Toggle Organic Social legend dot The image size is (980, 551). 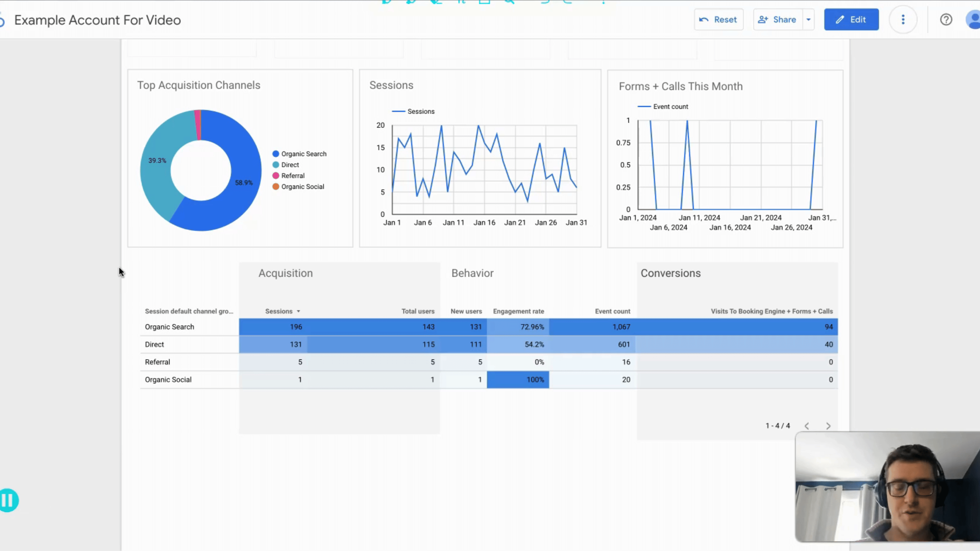pos(276,187)
